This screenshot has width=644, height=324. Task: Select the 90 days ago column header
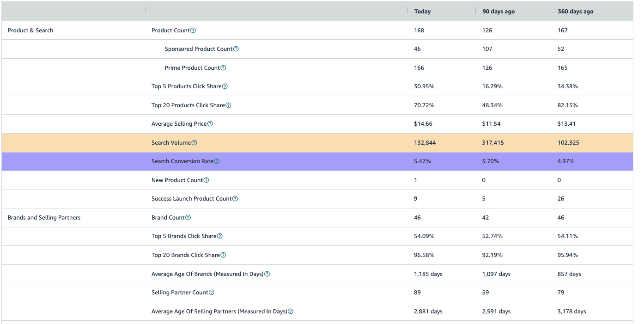pos(498,12)
